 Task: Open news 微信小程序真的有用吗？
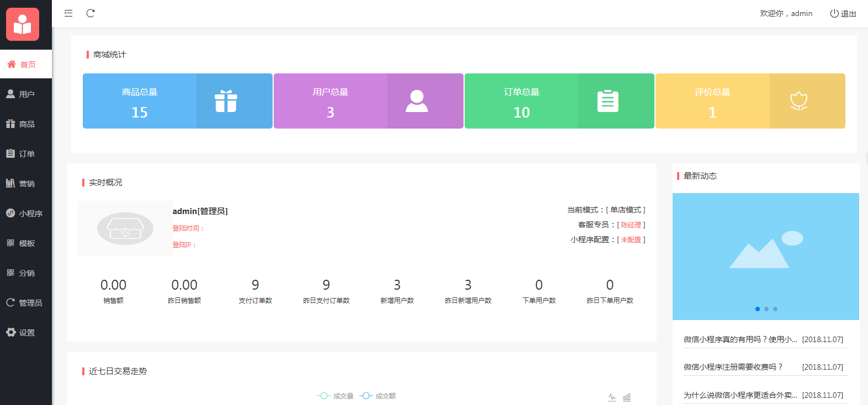coord(741,339)
